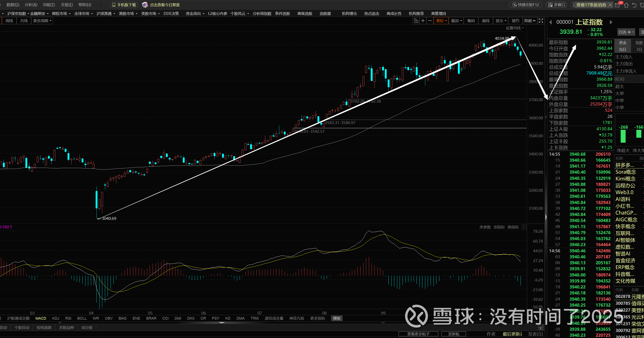Dismiss the 查看17条新消息 notification
The height and width of the screenshot is (338, 644).
(x=610, y=5)
